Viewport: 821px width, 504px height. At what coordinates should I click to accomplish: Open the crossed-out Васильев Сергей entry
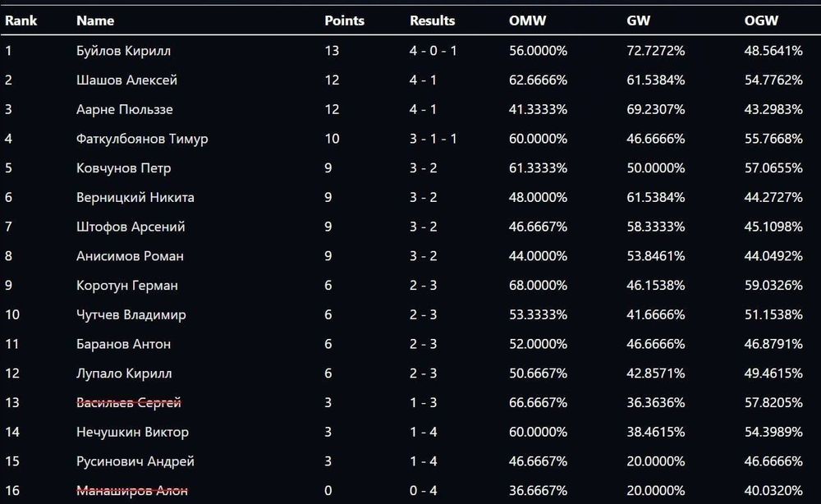click(128, 403)
